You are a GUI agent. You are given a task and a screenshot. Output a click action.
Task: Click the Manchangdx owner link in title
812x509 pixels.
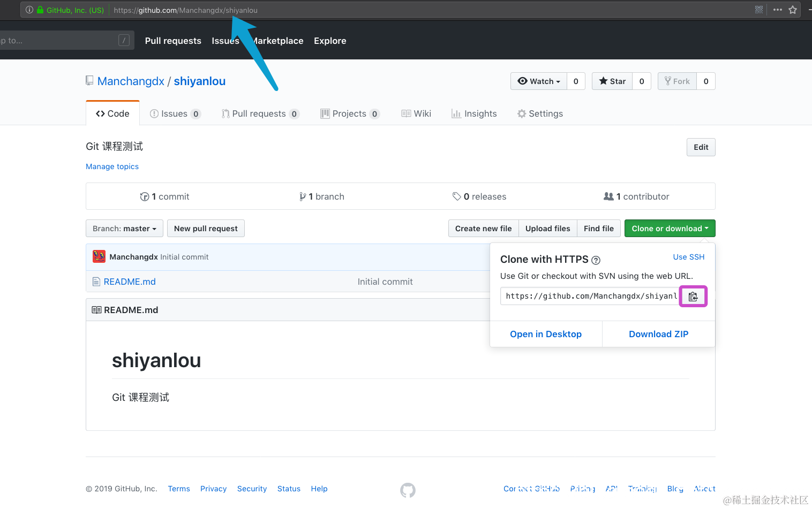[x=131, y=81]
